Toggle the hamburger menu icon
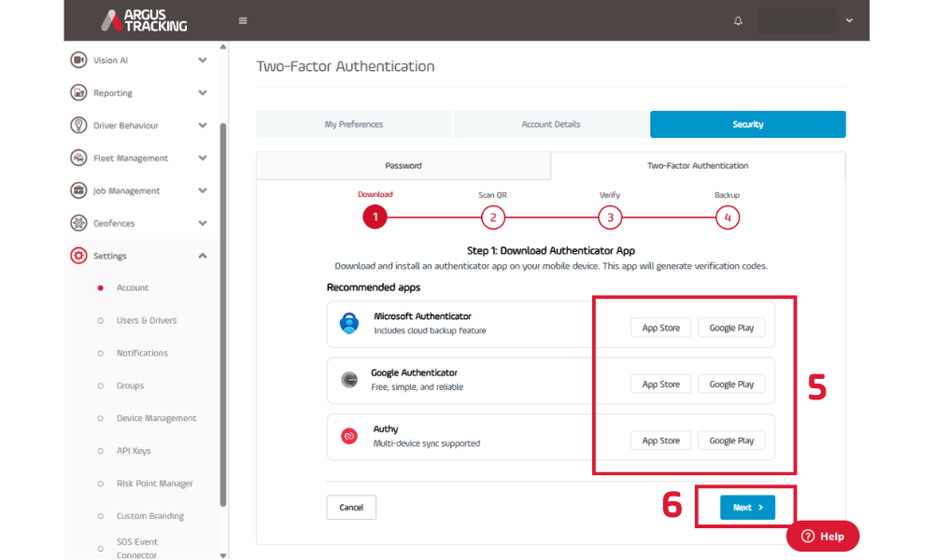Viewport: 934px width, 560px height. [243, 21]
